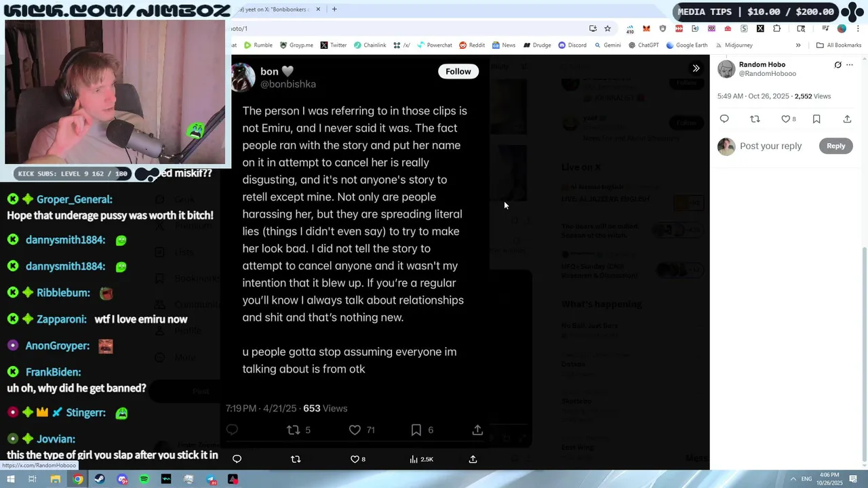868x488 pixels.
Task: Bookmark the post in right panel
Action: click(x=816, y=119)
